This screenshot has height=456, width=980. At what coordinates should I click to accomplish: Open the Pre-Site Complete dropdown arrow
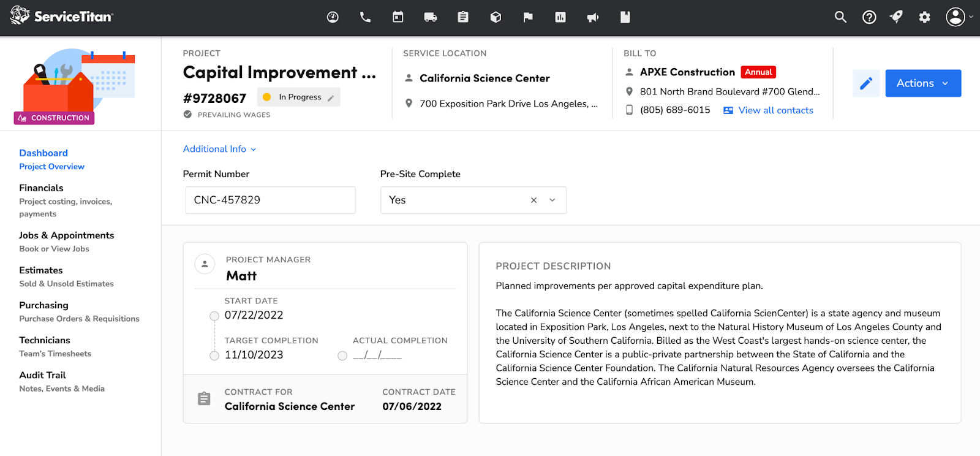tap(552, 200)
